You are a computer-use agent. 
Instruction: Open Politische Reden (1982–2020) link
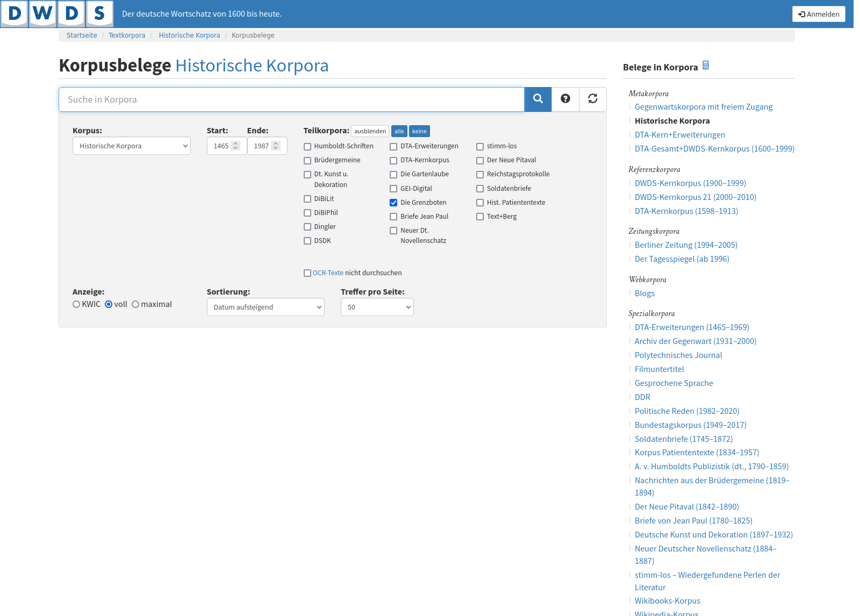tap(687, 411)
